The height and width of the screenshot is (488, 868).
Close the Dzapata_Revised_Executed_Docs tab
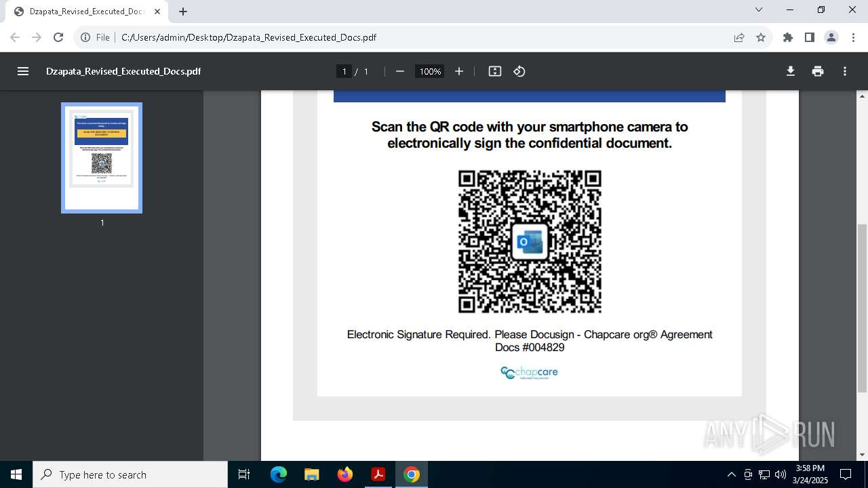(x=157, y=12)
